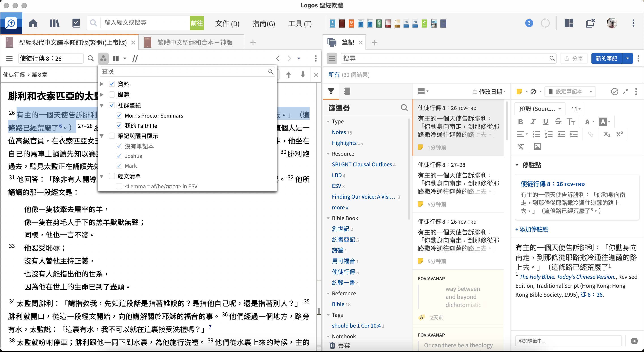Screen dimensions: 644x352
Task: Expand the 資料 tree arrow
Action: 102,84
